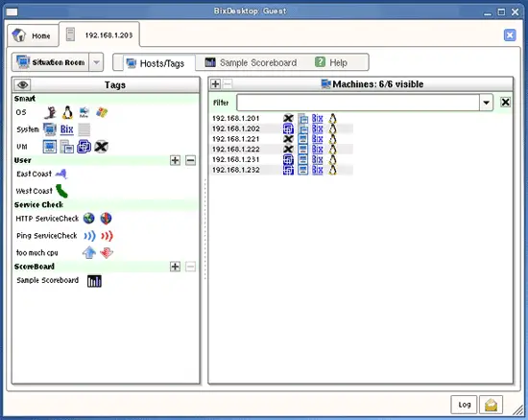Open the Help tab
The image size is (528, 420).
(331, 62)
